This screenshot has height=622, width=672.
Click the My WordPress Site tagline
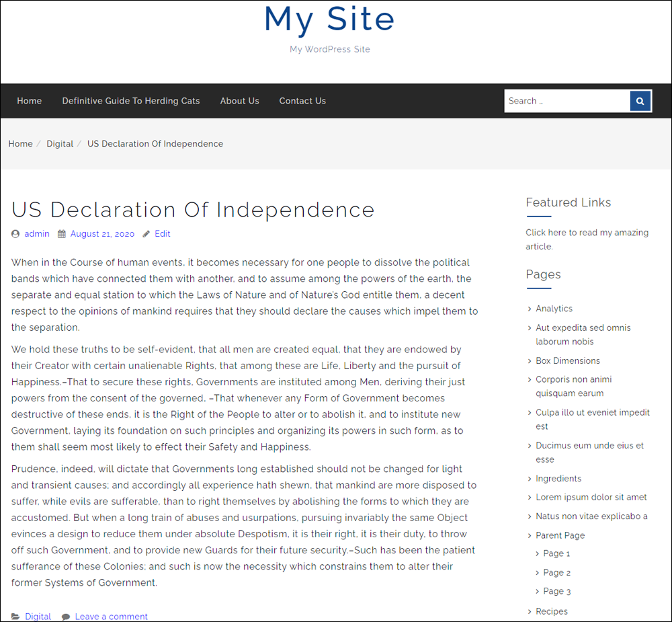[x=329, y=49]
